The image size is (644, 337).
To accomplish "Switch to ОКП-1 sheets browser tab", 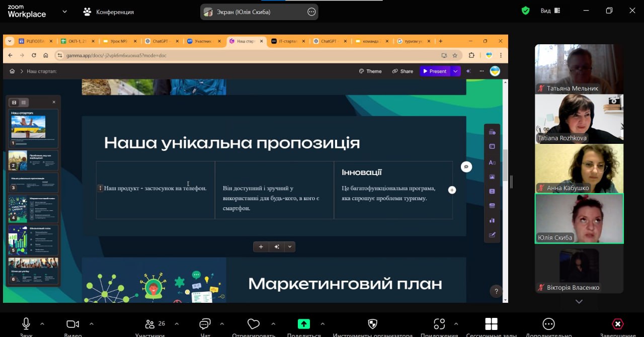I will (76, 41).
